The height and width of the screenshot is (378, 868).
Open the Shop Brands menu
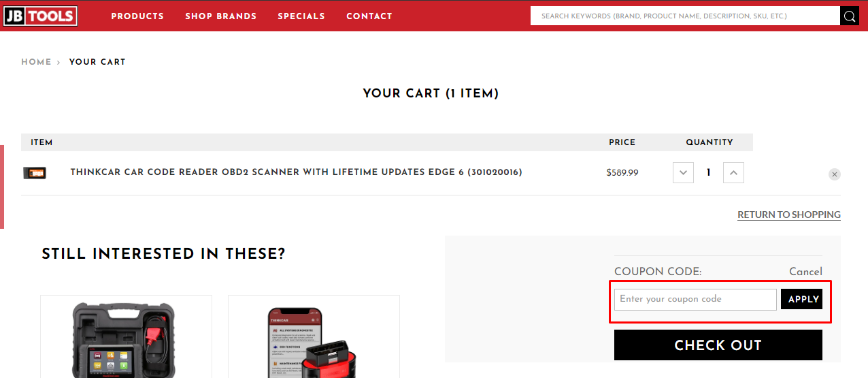[220, 16]
